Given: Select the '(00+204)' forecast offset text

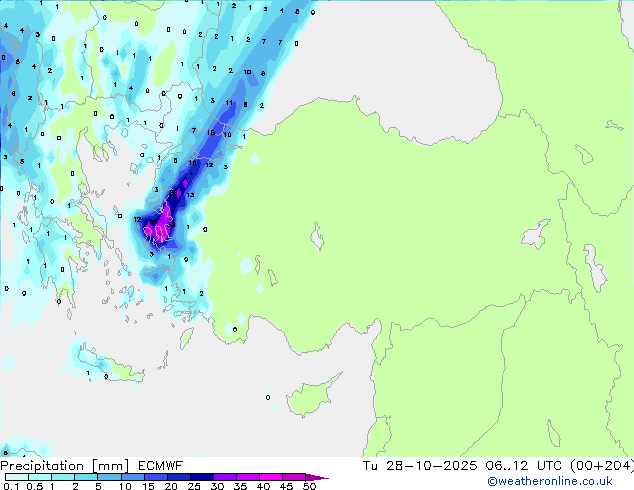Looking at the screenshot, I should (602, 466).
